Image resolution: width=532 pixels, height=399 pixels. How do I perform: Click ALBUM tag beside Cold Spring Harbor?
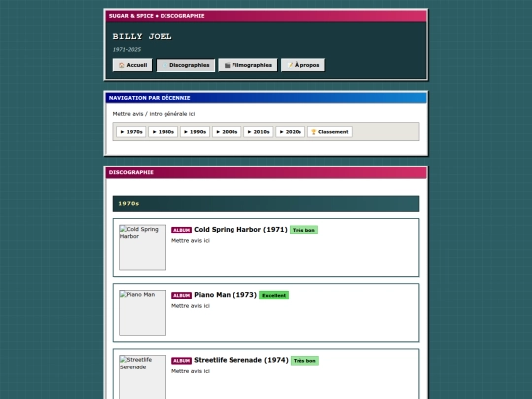point(181,230)
